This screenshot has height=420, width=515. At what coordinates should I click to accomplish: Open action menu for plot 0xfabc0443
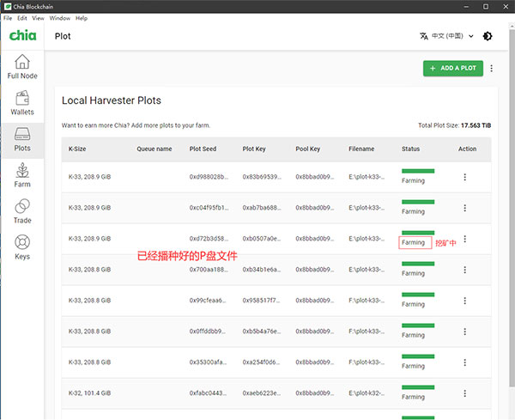click(x=464, y=393)
